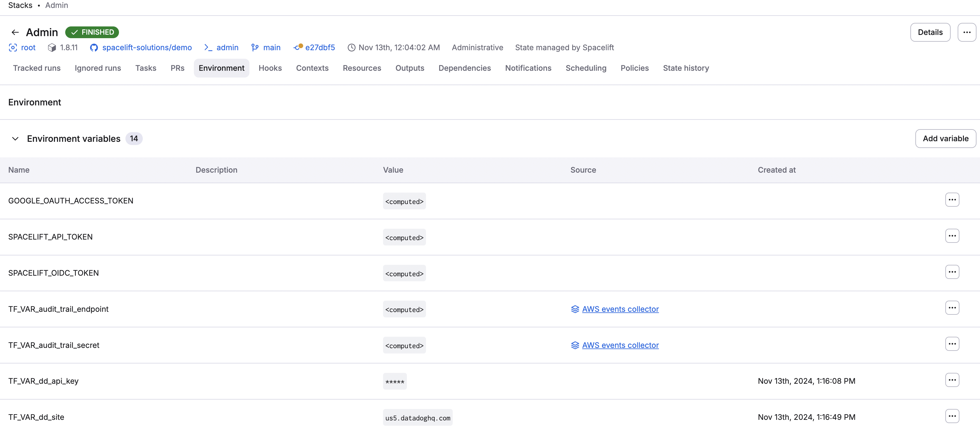Viewport: 980px width, 431px height.
Task: Open the options menu for GOOGLE_OAUTH_ACCESS_TOKEN
Action: click(953, 199)
